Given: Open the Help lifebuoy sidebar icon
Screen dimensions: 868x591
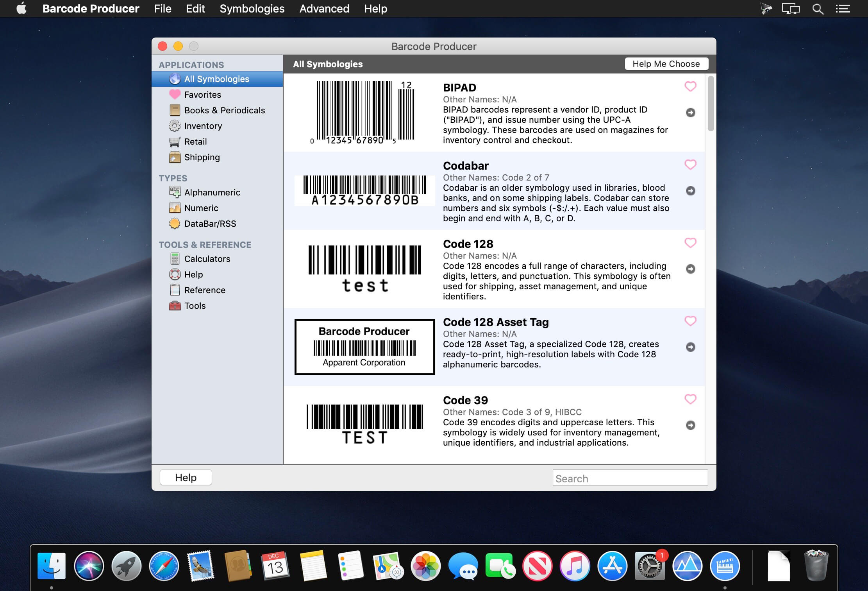Looking at the screenshot, I should click(175, 274).
